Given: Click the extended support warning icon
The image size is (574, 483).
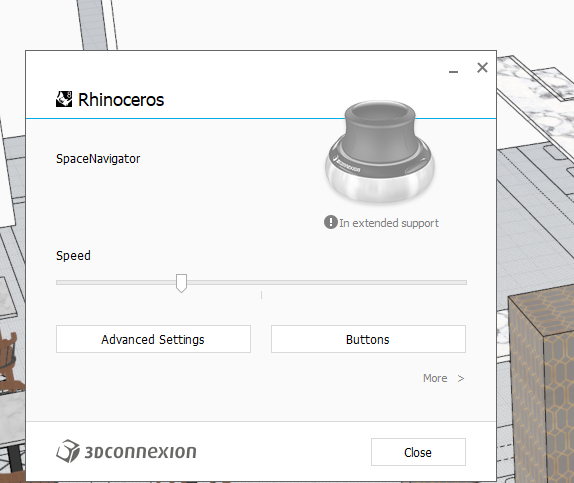Looking at the screenshot, I should click(x=331, y=222).
